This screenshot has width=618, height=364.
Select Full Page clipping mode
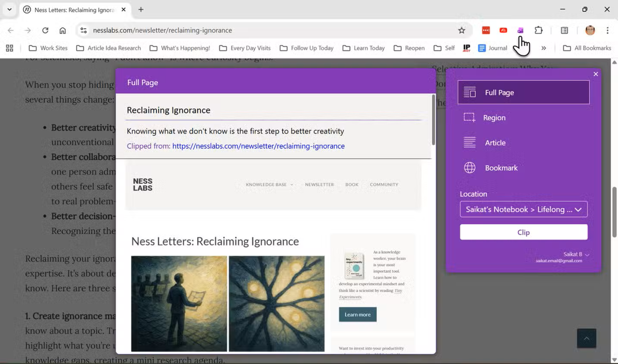(x=523, y=93)
